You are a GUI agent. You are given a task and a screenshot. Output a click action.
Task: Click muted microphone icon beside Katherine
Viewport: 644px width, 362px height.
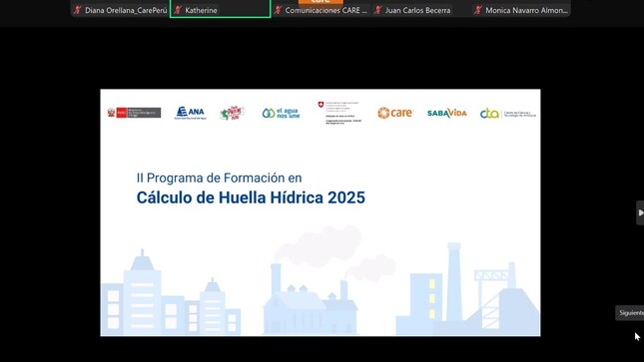click(x=178, y=10)
